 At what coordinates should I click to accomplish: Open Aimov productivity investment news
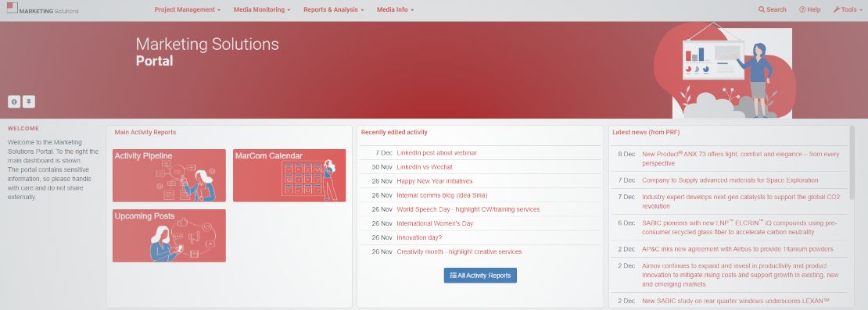pos(740,275)
